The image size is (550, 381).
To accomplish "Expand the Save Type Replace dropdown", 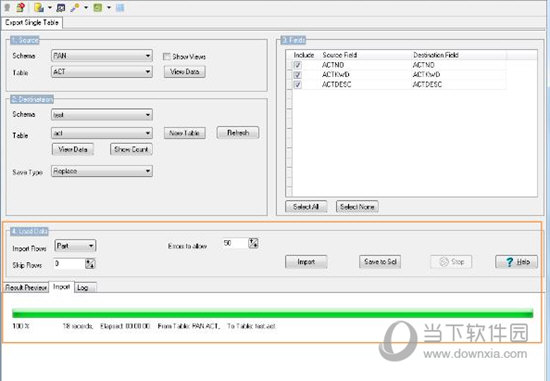I will click(x=102, y=171).
